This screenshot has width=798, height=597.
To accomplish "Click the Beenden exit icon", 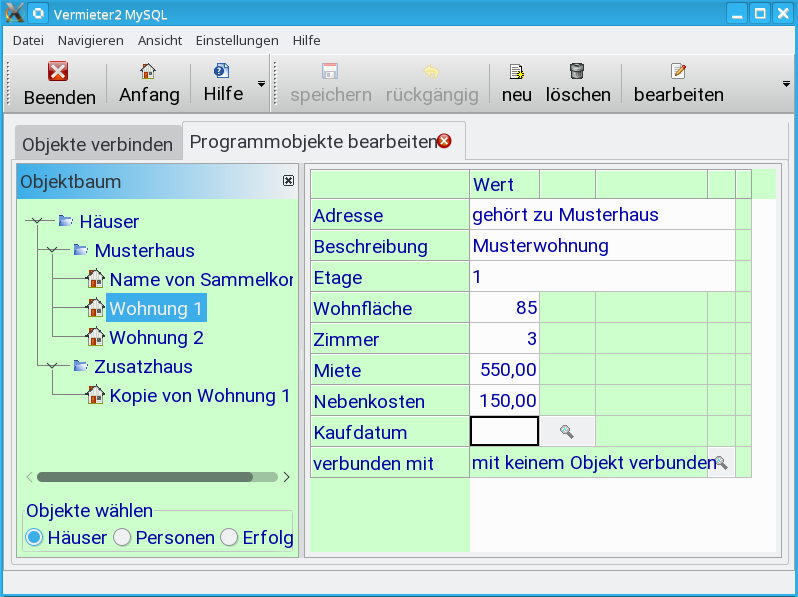I will pyautogui.click(x=59, y=71).
